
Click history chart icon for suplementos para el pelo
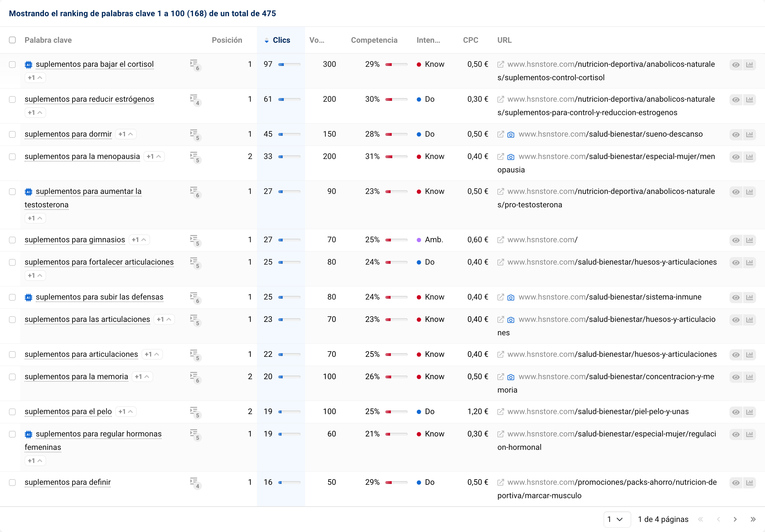click(x=749, y=412)
